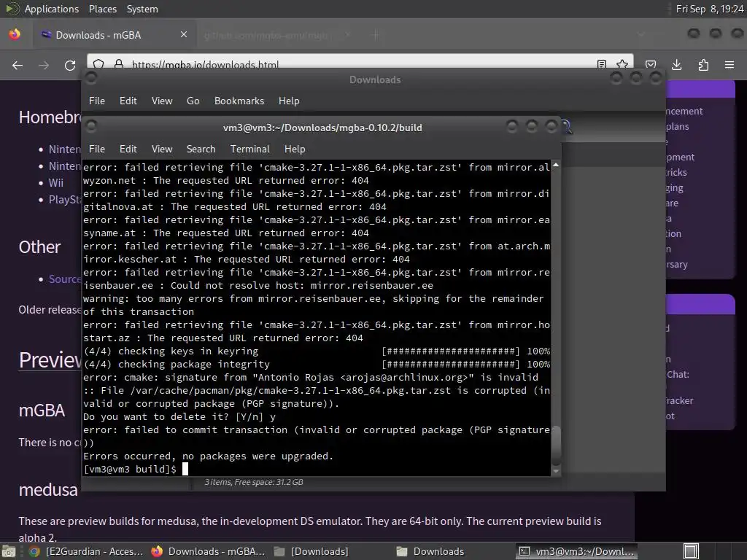
Task: Open View menu in terminal window
Action: click(162, 149)
